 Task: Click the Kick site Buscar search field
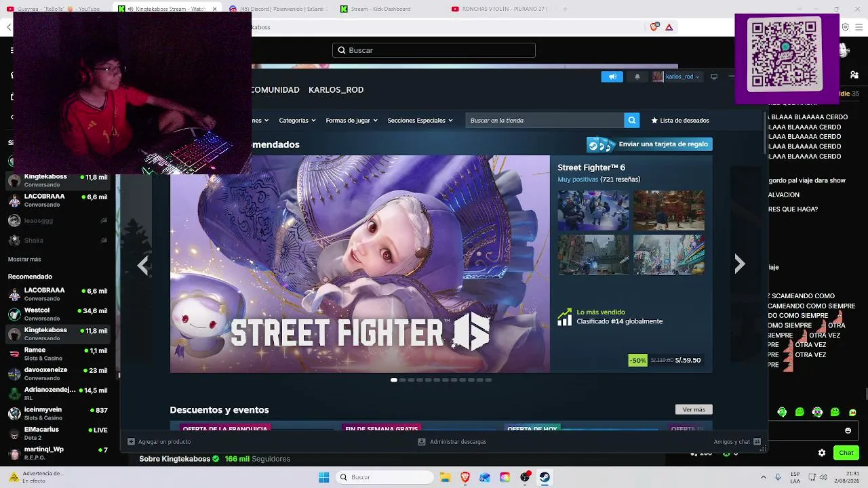(434, 50)
